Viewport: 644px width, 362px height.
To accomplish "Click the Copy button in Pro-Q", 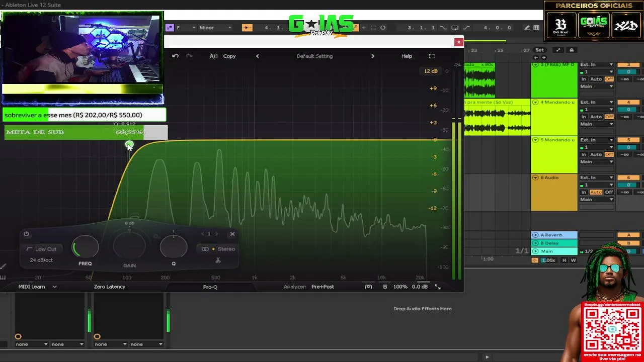I will coord(229,56).
